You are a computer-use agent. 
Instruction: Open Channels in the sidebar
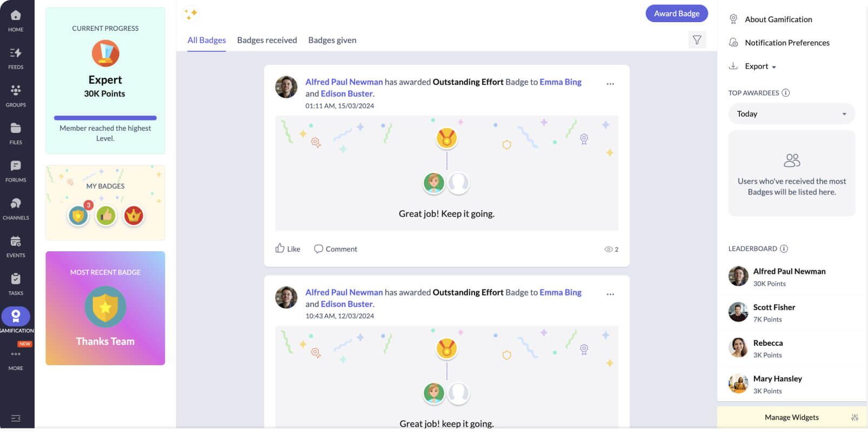coord(16,209)
